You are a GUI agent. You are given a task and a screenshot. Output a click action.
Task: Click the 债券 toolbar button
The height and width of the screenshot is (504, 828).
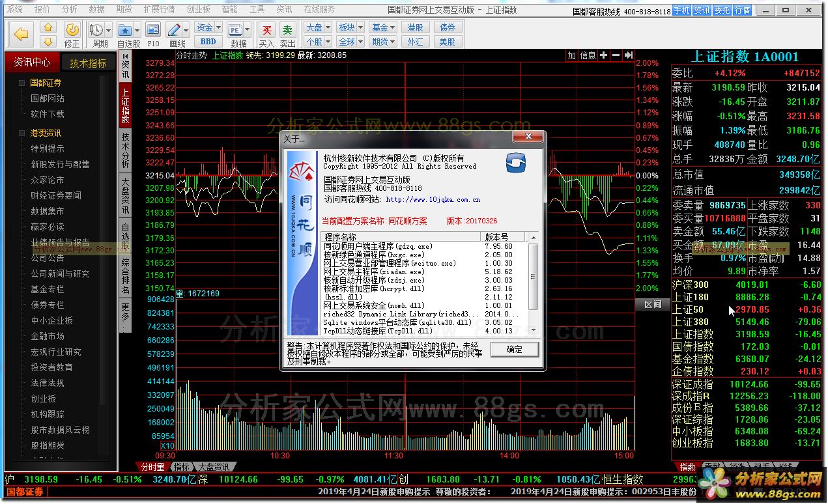coord(448,27)
